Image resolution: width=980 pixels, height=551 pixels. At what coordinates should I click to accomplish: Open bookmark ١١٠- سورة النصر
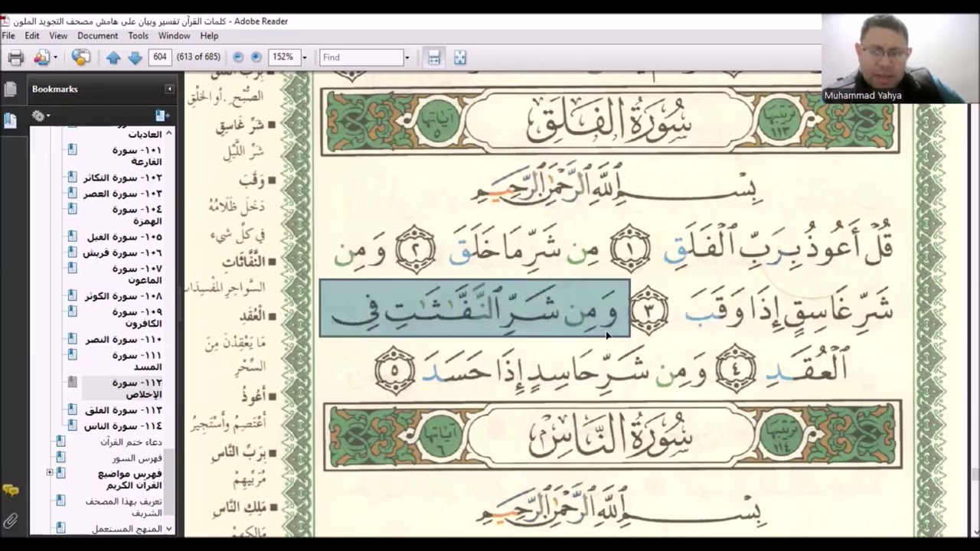(123, 340)
